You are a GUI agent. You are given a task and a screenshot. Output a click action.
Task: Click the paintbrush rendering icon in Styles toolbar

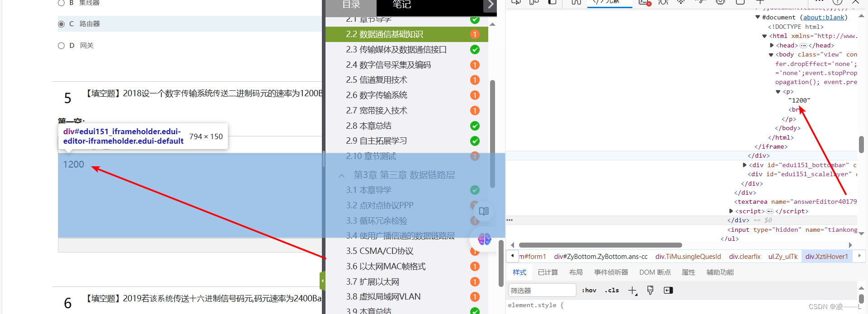click(x=650, y=291)
